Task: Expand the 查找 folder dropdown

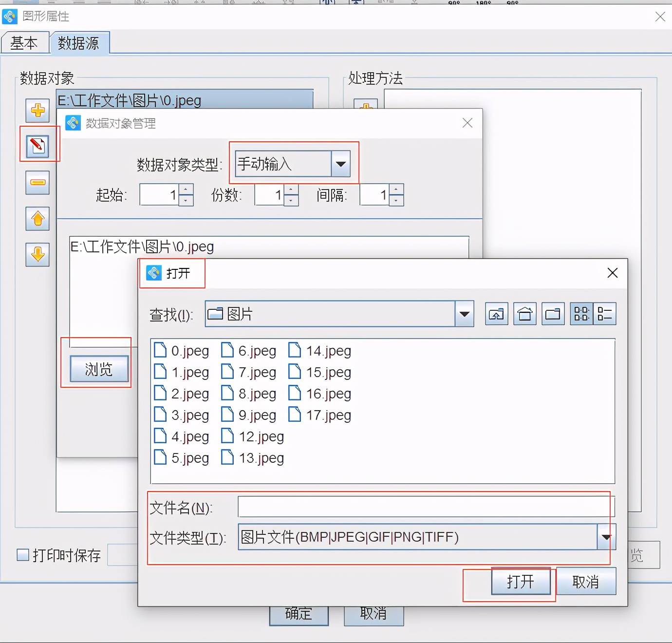Action: coord(464,314)
